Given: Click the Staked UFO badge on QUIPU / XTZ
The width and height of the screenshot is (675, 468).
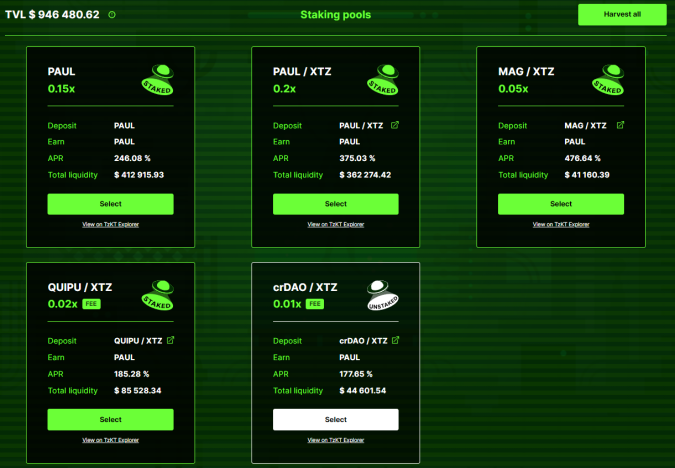Looking at the screenshot, I should point(158,295).
